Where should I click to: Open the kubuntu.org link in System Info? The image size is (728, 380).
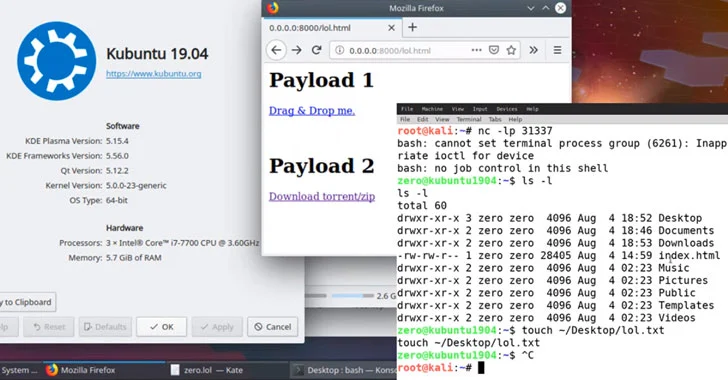tap(153, 73)
